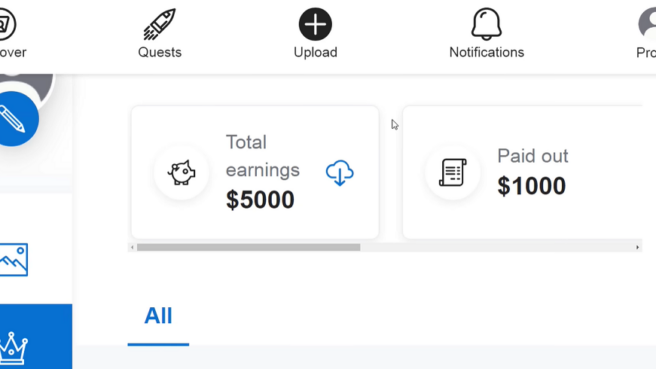Image resolution: width=656 pixels, height=369 pixels.
Task: Click the Notifications label in navigation
Action: [487, 52]
